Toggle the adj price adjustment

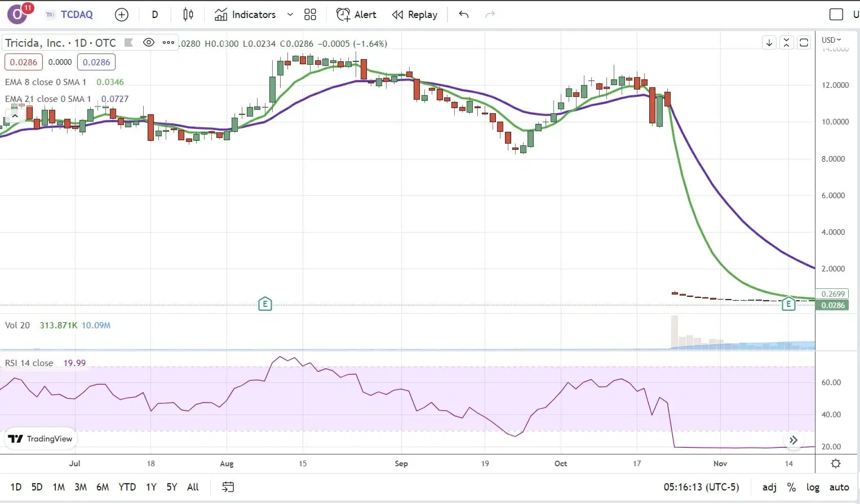point(769,487)
